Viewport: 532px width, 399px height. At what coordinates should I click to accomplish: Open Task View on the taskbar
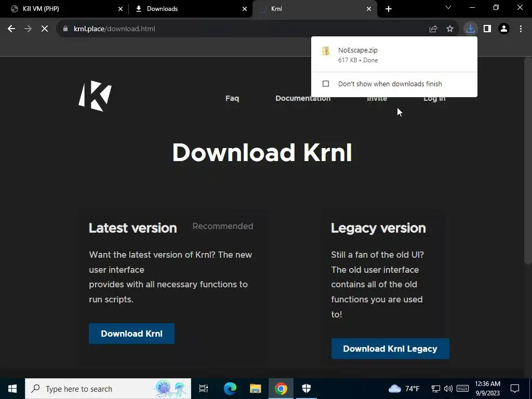204,389
